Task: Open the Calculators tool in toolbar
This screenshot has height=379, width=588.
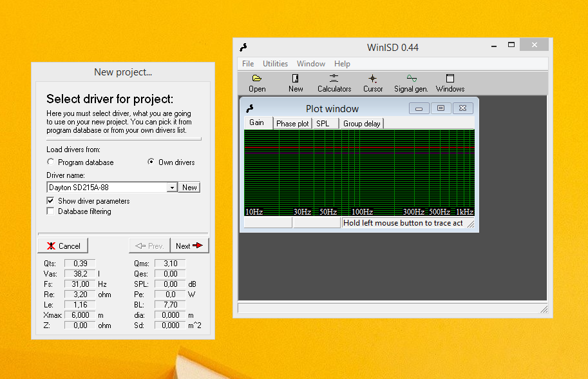Action: point(334,83)
